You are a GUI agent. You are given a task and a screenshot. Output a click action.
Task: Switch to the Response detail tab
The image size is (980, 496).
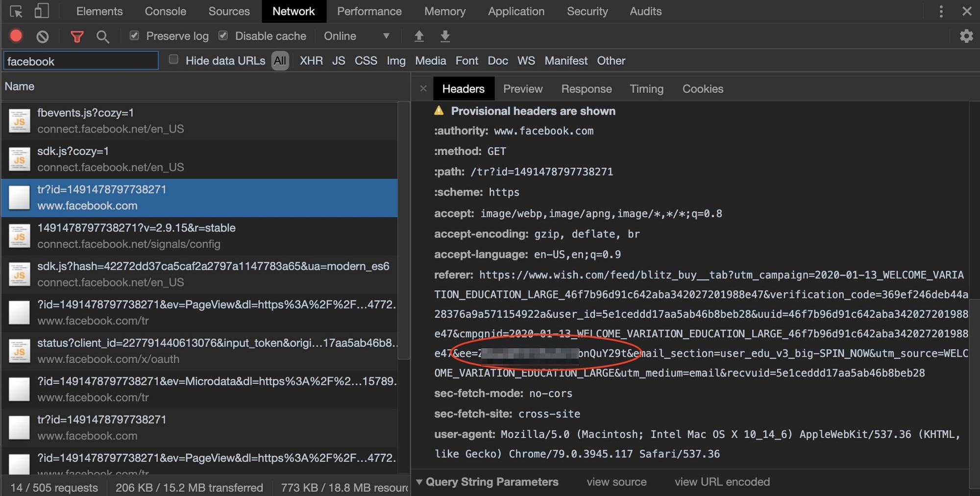[587, 89]
